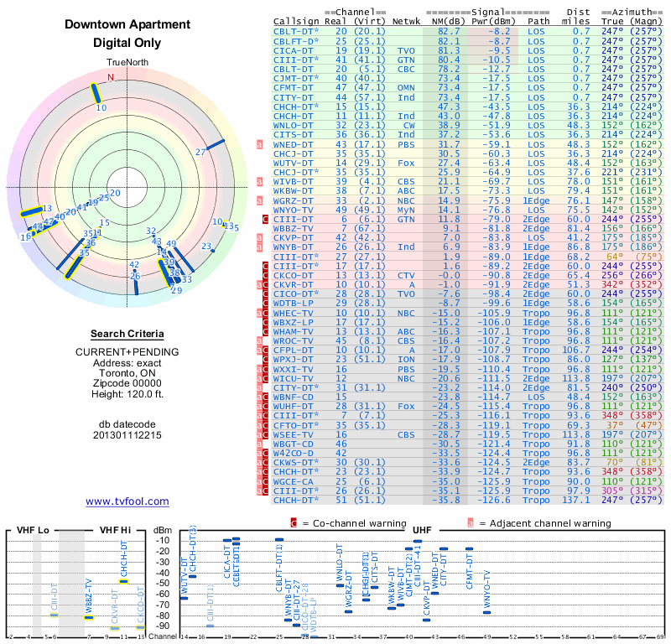Image resolution: width=671 pixels, height=644 pixels.
Task: Click the co-channel 'C' marker beside CIII-DT channel 6
Action: pyautogui.click(x=265, y=219)
